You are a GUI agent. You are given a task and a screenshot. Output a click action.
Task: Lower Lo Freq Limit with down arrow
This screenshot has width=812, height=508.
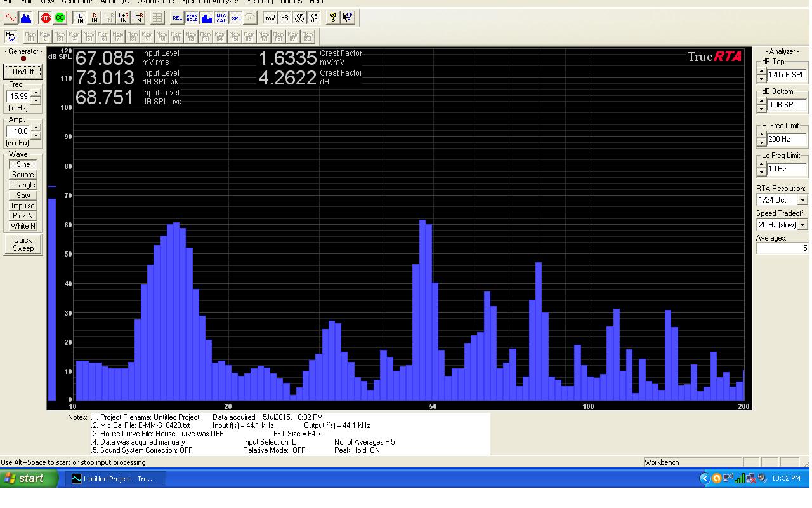(x=762, y=173)
